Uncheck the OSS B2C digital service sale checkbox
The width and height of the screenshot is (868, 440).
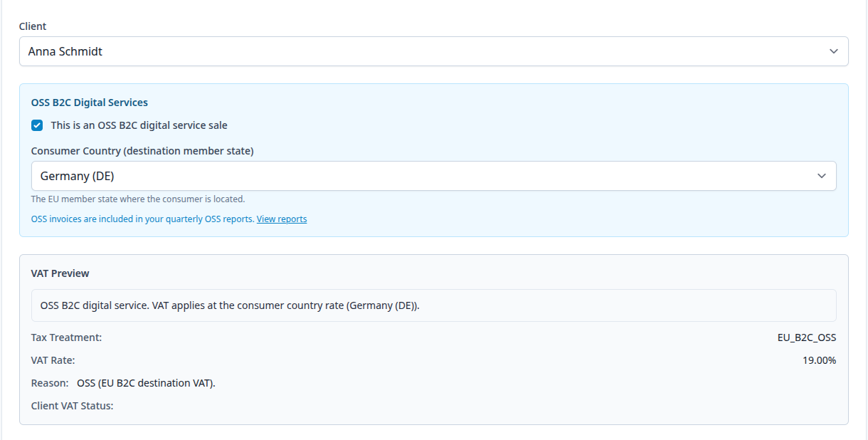(37, 125)
